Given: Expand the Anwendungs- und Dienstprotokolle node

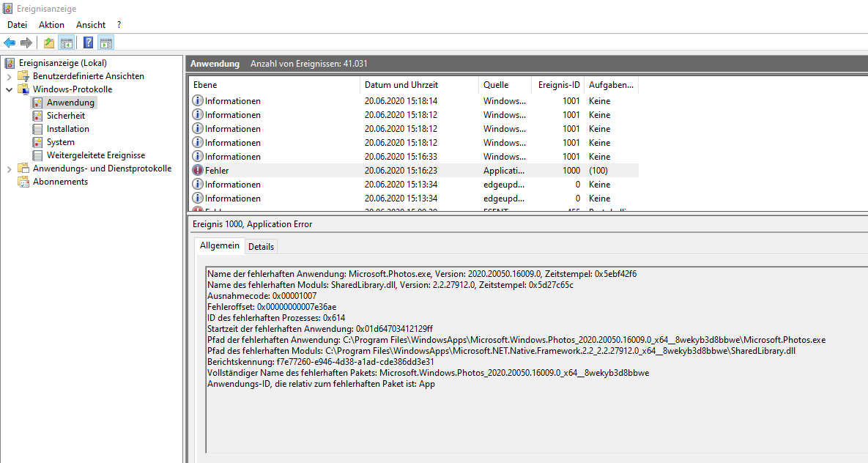Looking at the screenshot, I should tap(9, 169).
